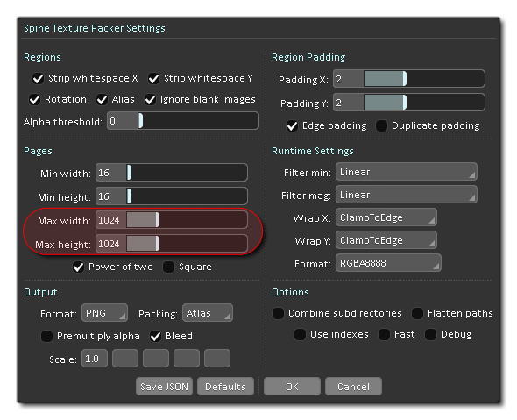Uncheck the Alias option

pyautogui.click(x=102, y=100)
